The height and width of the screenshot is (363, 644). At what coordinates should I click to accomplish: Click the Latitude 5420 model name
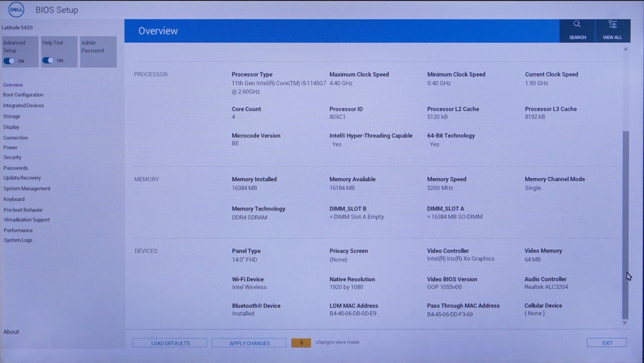click(17, 27)
